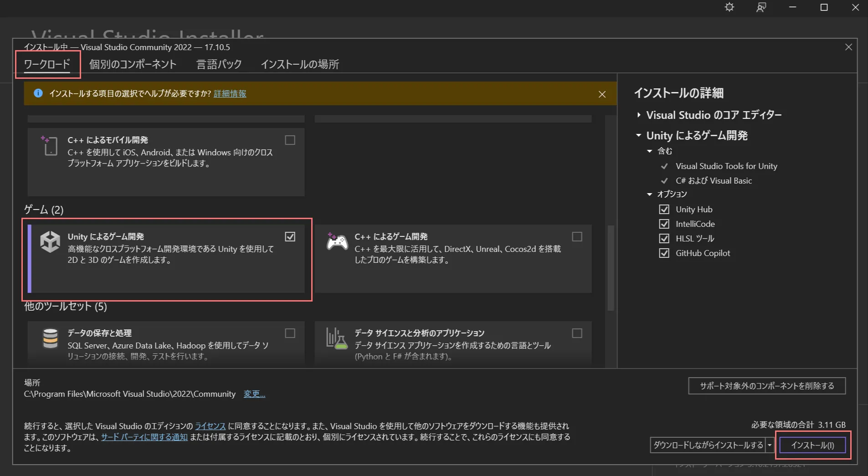The height and width of the screenshot is (476, 868).
Task: Click the feedback person icon in title bar
Action: point(761,7)
